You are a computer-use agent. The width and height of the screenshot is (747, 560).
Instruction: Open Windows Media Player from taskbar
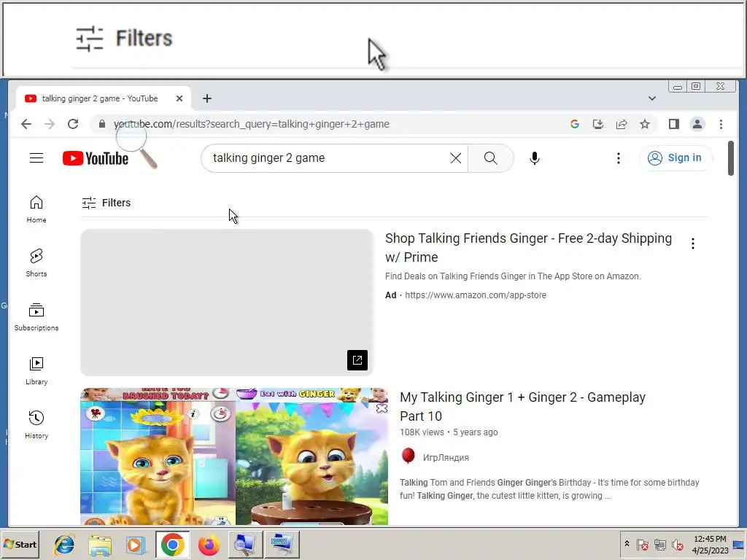(135, 544)
